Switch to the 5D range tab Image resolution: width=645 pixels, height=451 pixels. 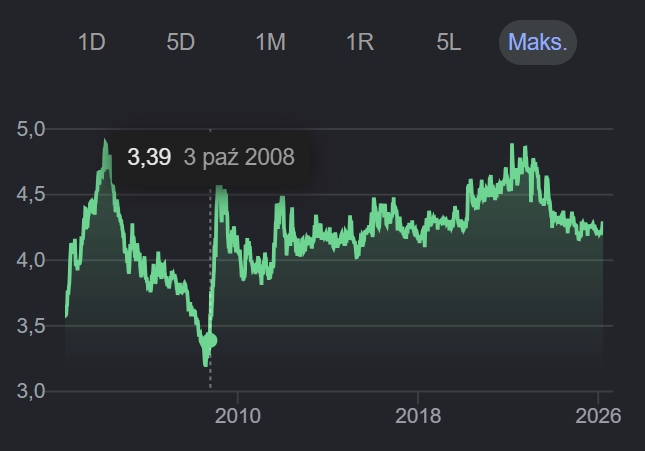(181, 42)
